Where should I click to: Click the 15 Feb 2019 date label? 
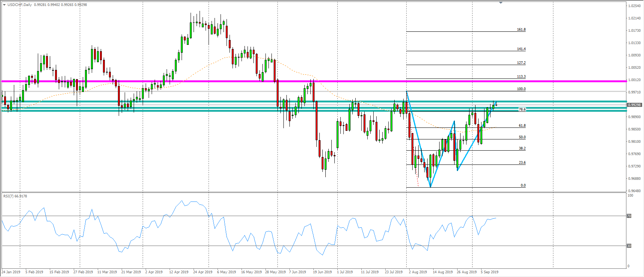coord(59,272)
